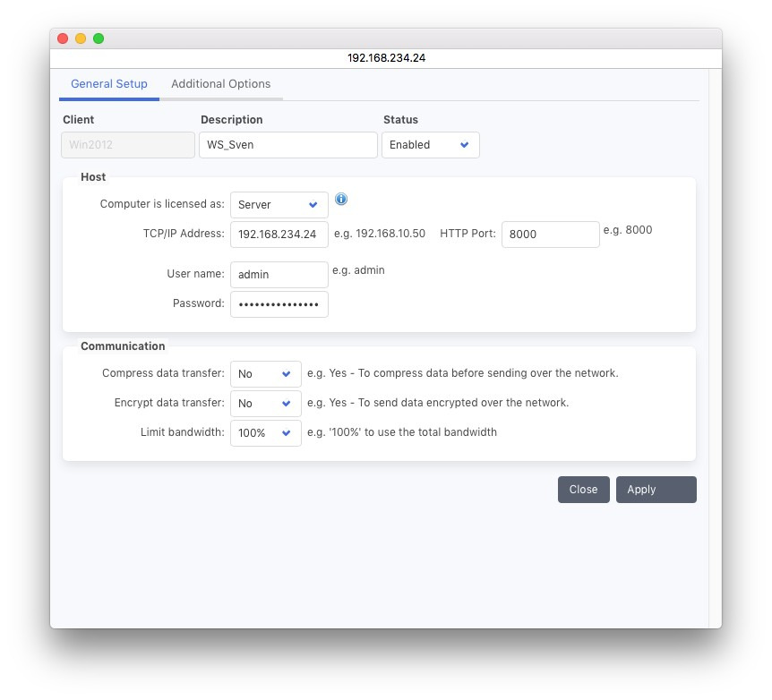Open the Compress data transfer dropdown
The width and height of the screenshot is (772, 700).
pos(265,374)
